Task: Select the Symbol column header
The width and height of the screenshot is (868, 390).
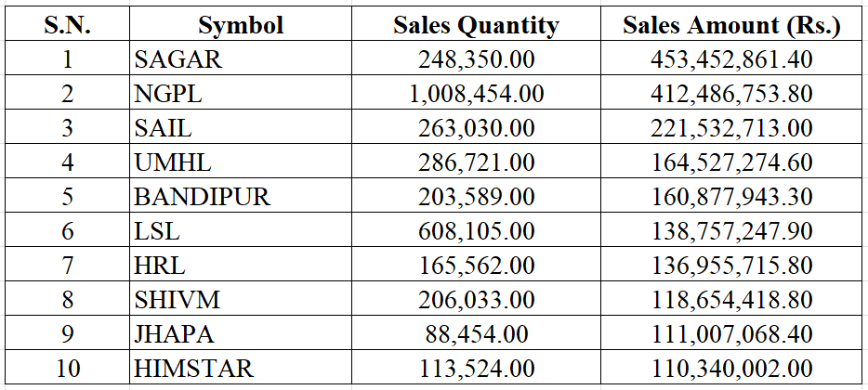Action: 241,25
